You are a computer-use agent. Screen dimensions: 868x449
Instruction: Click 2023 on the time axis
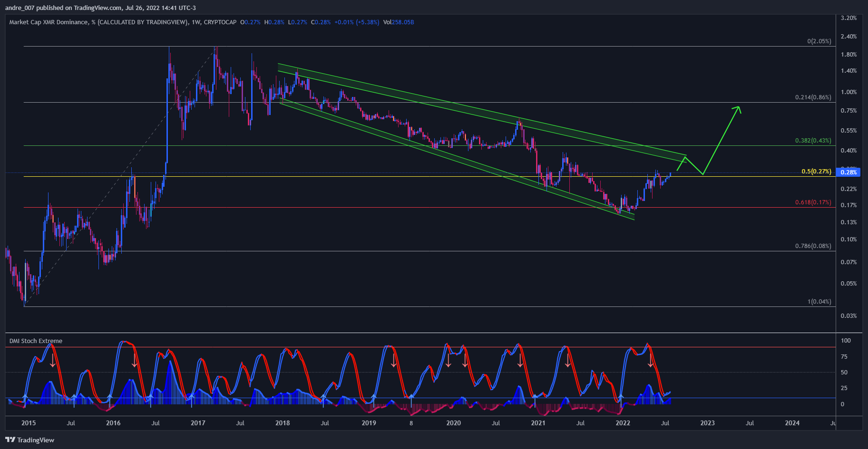coord(707,423)
